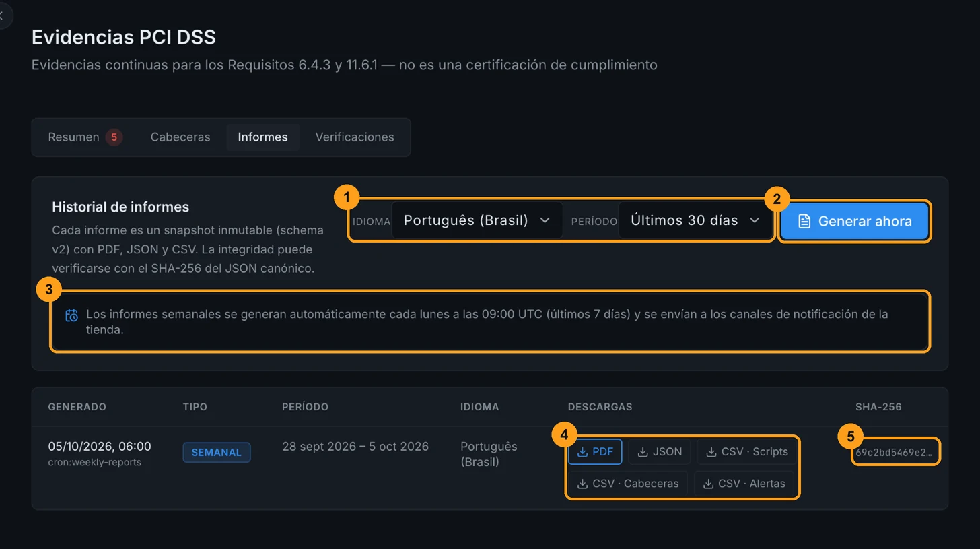Open the Resumen tab
Screen dimensions: 980x549
[85, 137]
